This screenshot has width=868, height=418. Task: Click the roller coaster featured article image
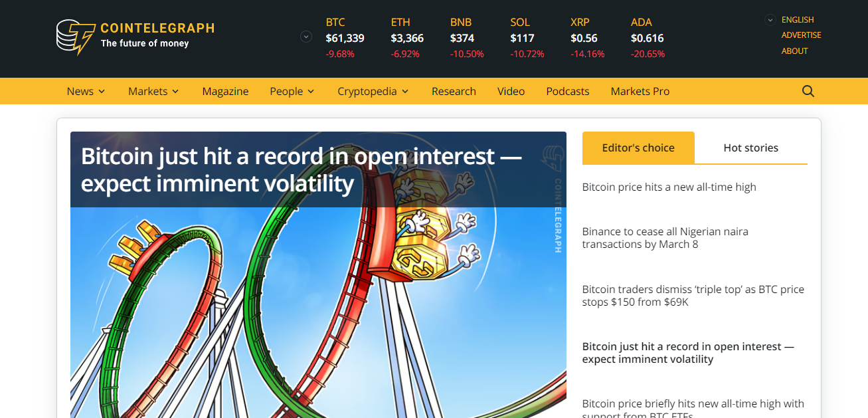(318, 312)
